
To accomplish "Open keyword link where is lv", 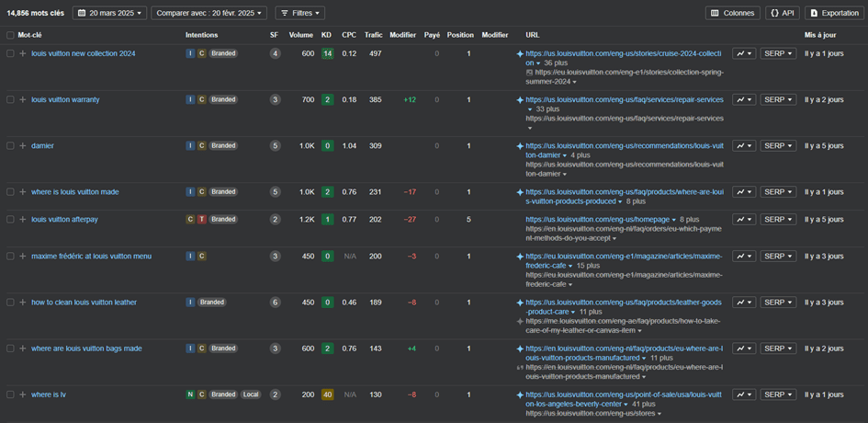I will coord(49,394).
